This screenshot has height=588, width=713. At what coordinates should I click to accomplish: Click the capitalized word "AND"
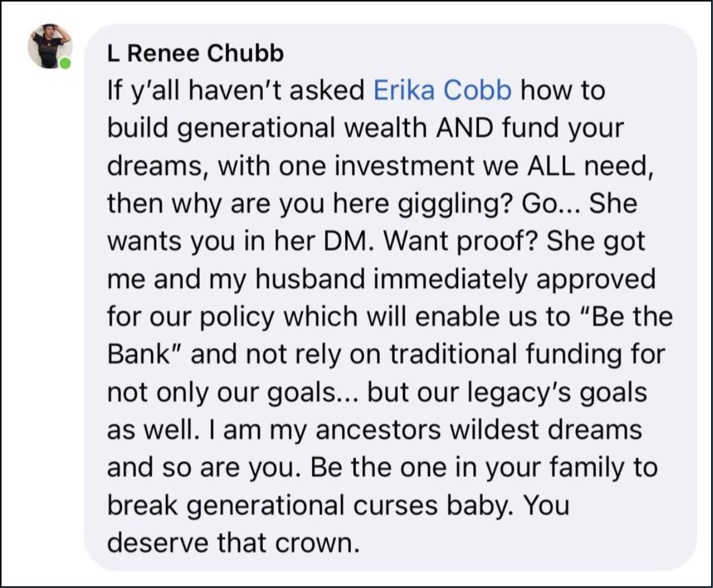tap(465, 128)
